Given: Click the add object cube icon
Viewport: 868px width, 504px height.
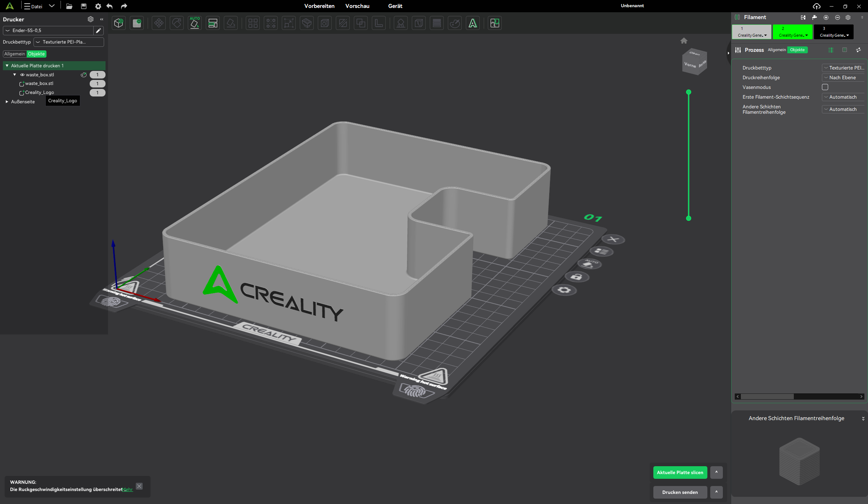Looking at the screenshot, I should point(118,23).
